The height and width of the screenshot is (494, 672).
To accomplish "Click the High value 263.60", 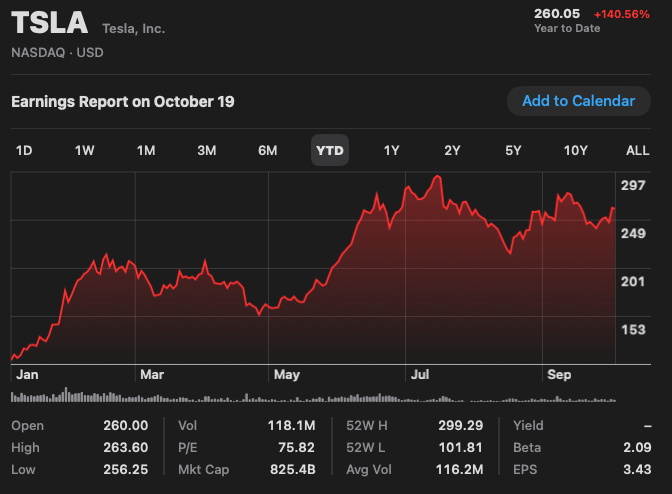I will [126, 447].
